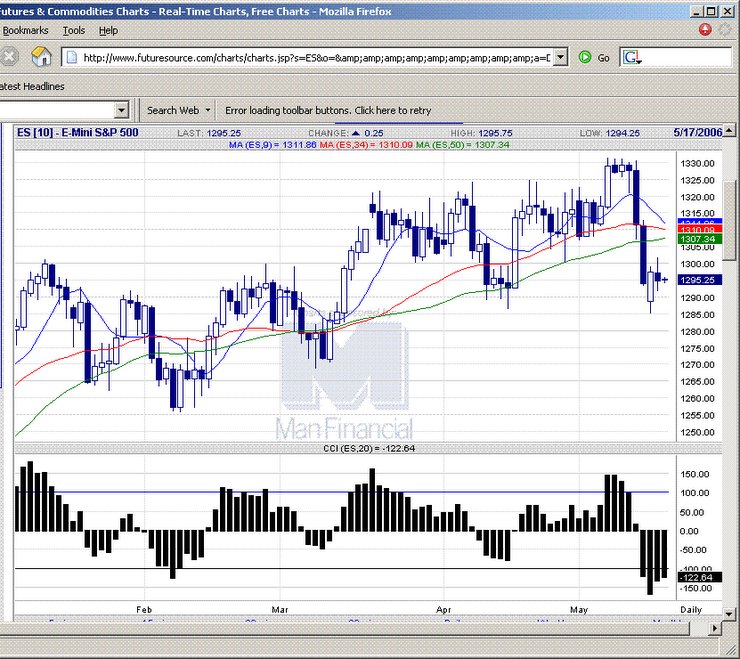740x659 pixels.
Task: Click the Mar axis label
Action: pos(279,610)
